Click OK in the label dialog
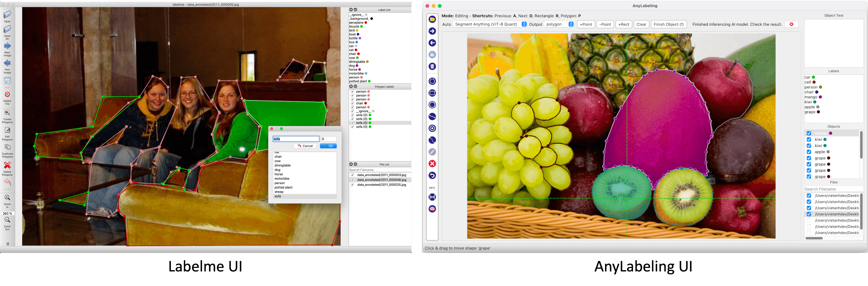This screenshot has height=286, width=868. (328, 146)
